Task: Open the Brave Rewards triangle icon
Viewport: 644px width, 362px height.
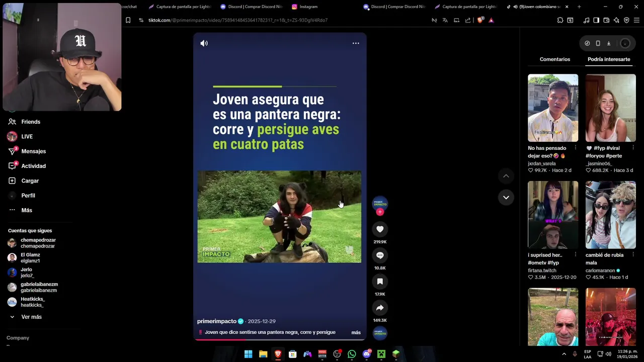Action: (x=491, y=20)
